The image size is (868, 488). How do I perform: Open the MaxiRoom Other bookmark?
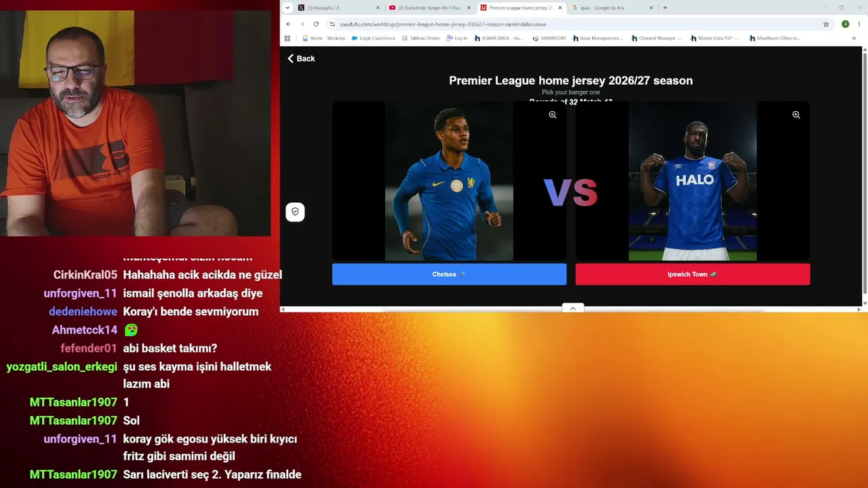click(x=774, y=39)
